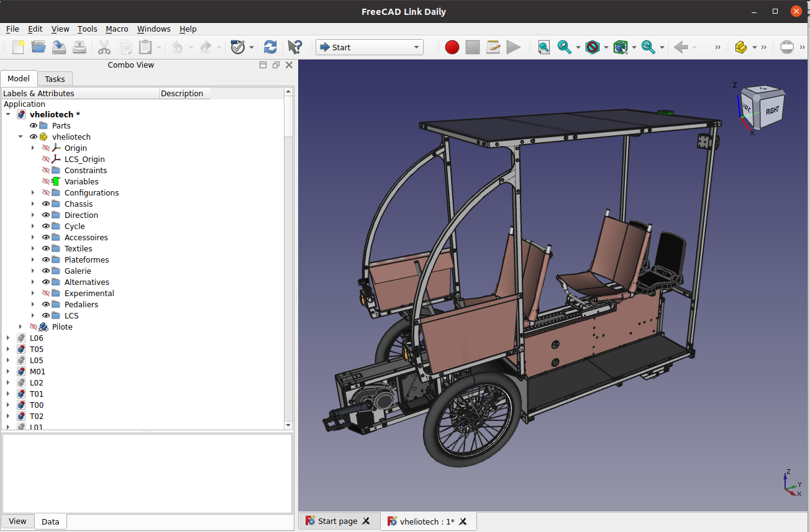Click the Refresh recompute icon
Viewport: 810px width, 532px height.
[270, 47]
